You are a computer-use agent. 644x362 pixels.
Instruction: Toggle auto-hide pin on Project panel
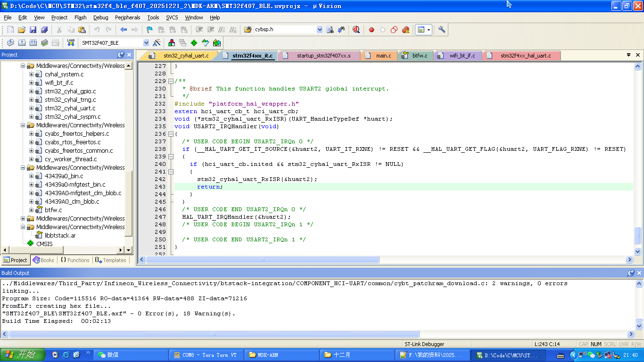click(x=121, y=55)
